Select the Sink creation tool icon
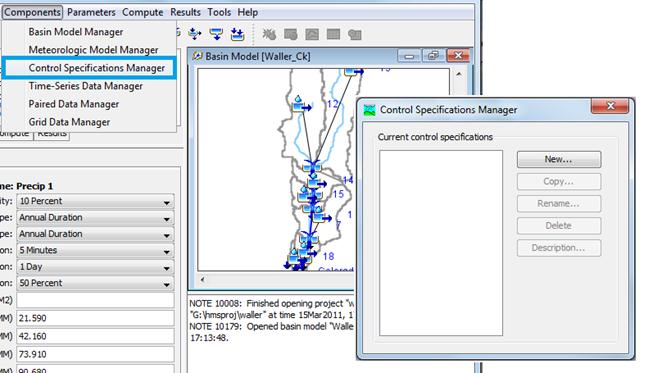 pyautogui.click(x=237, y=34)
